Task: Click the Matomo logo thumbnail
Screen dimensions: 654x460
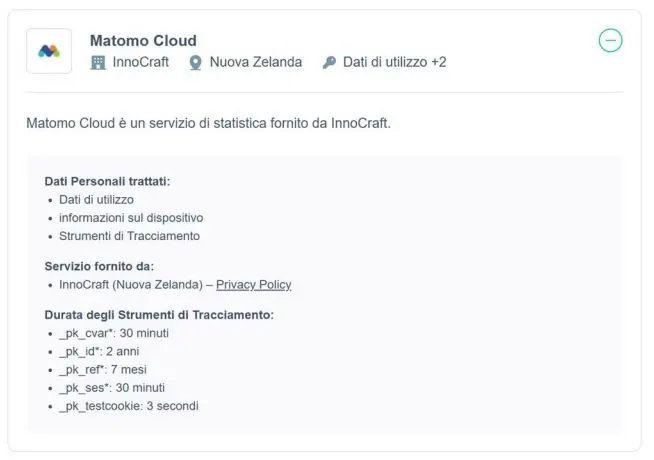Action: coord(49,51)
